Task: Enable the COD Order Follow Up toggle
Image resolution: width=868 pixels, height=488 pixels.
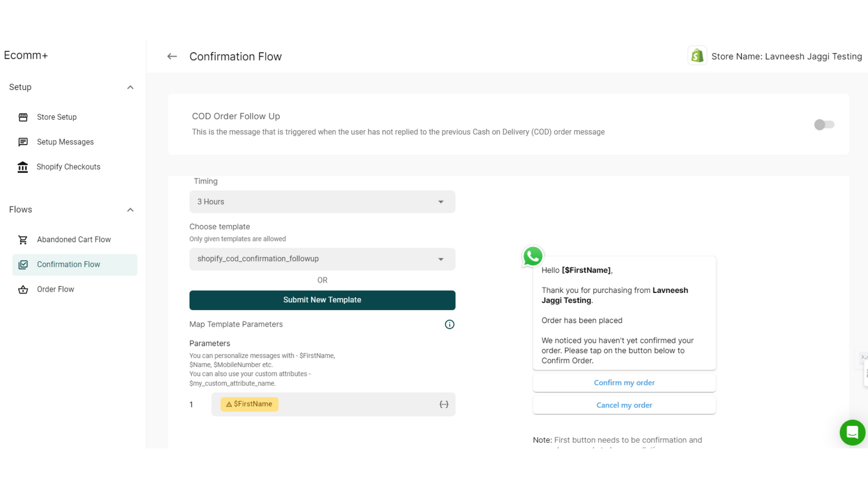Action: pos(824,125)
